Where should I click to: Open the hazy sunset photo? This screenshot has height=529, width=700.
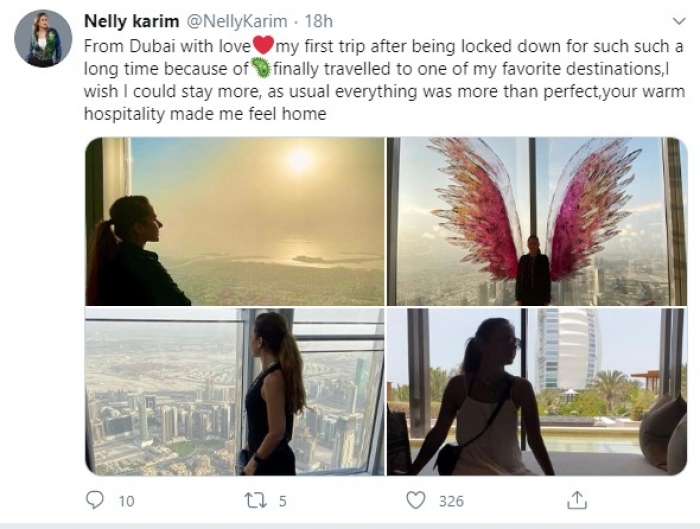[x=234, y=221]
